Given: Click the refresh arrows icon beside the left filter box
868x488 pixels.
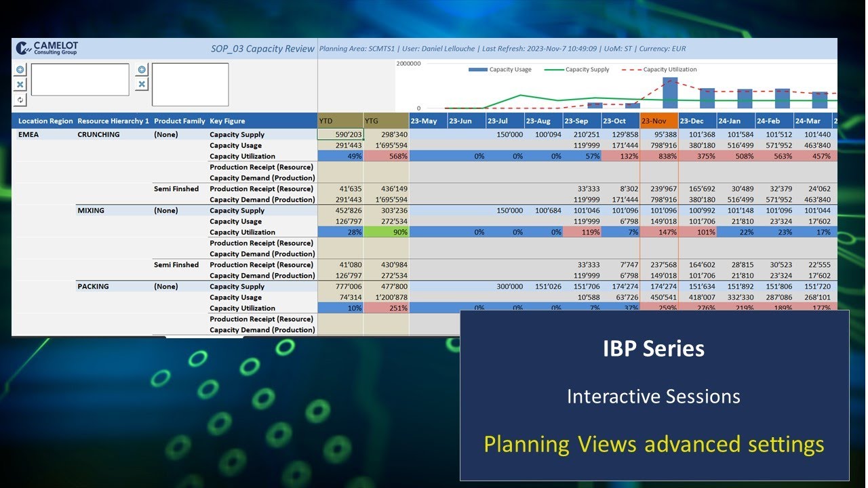Looking at the screenshot, I should pos(20,100).
